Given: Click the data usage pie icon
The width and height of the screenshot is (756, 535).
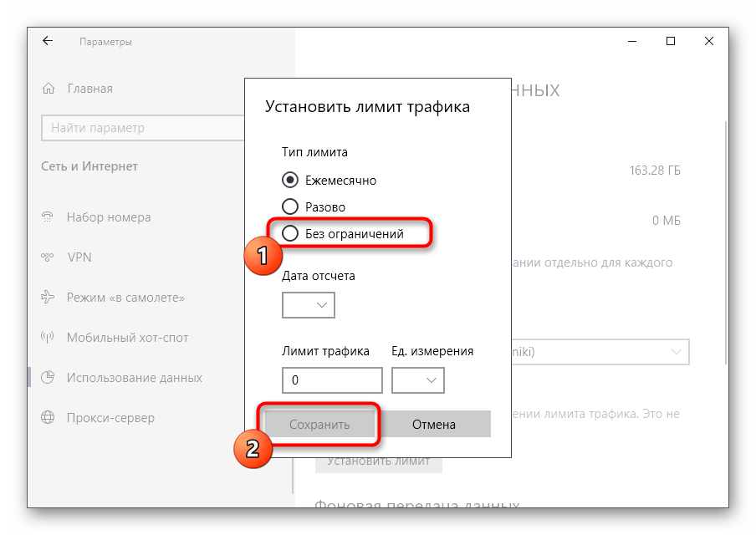Looking at the screenshot, I should [x=48, y=378].
